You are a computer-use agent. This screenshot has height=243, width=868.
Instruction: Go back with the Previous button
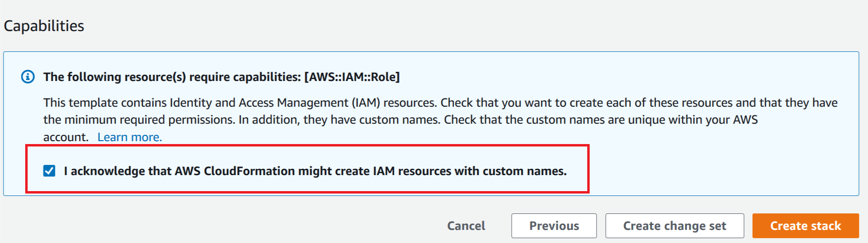[554, 226]
